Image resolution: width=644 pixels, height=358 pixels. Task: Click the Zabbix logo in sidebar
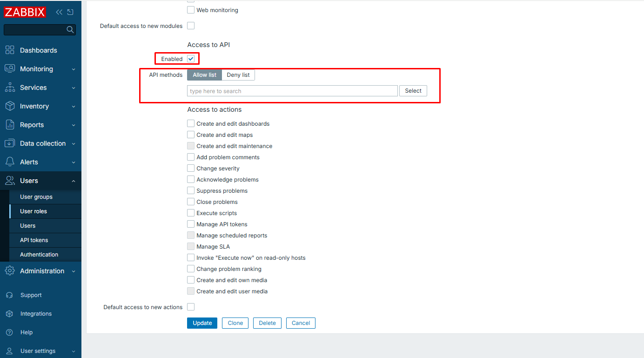coord(25,12)
